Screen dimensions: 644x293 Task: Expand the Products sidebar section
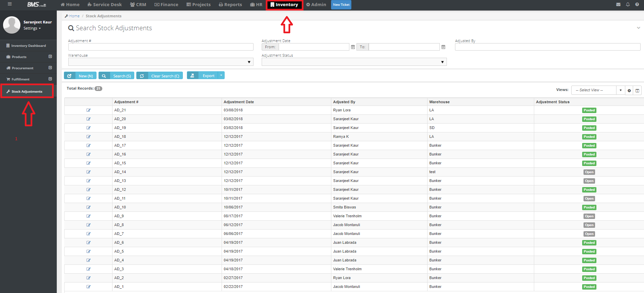tap(50, 57)
